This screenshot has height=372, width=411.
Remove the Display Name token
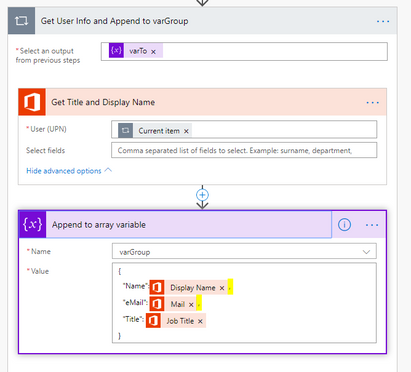[x=222, y=288]
